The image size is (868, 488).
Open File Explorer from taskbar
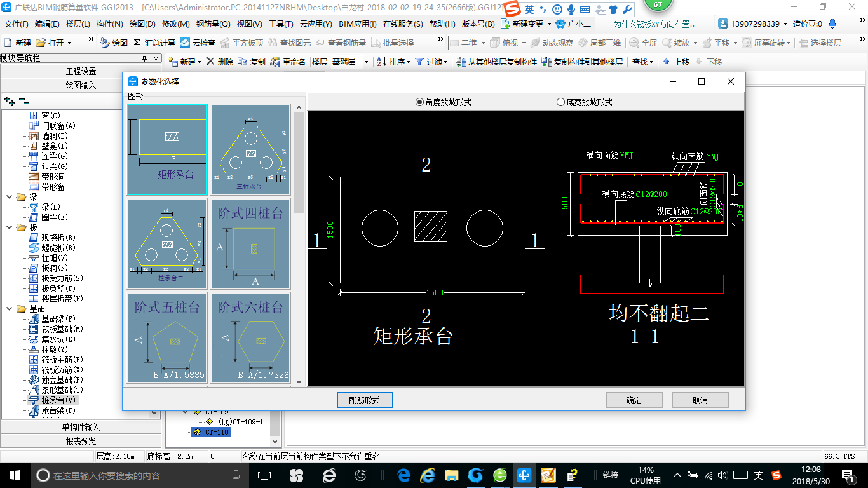pos(452,475)
